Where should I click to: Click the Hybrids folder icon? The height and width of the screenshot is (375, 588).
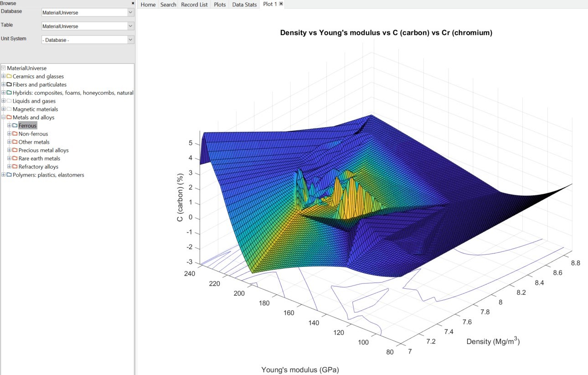click(x=9, y=93)
